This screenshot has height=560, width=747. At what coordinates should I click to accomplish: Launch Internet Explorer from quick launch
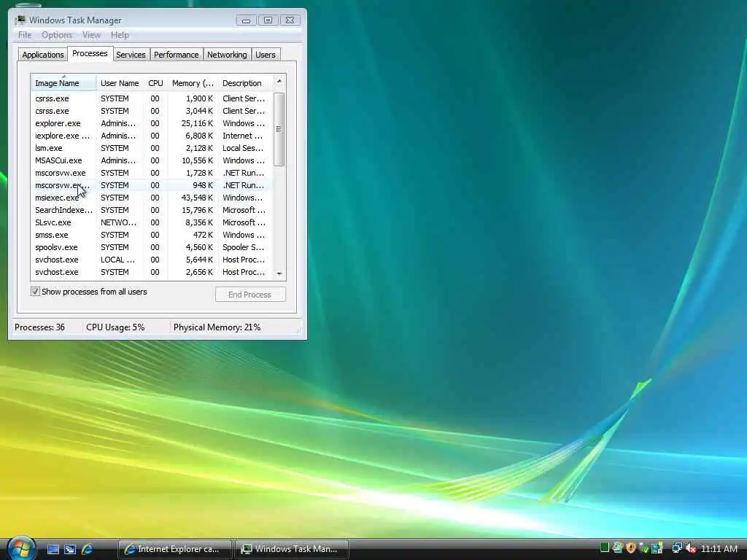[x=87, y=549]
